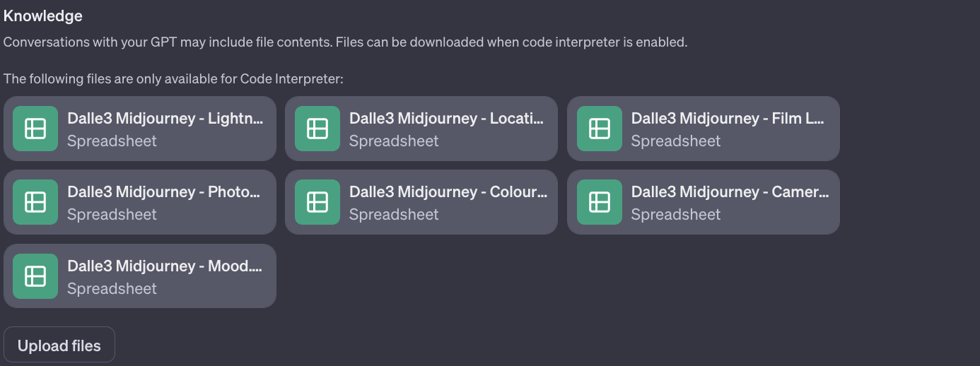Image resolution: width=980 pixels, height=366 pixels.
Task: Click the green spreadsheet icon of the Photo... file
Action: tap(35, 202)
